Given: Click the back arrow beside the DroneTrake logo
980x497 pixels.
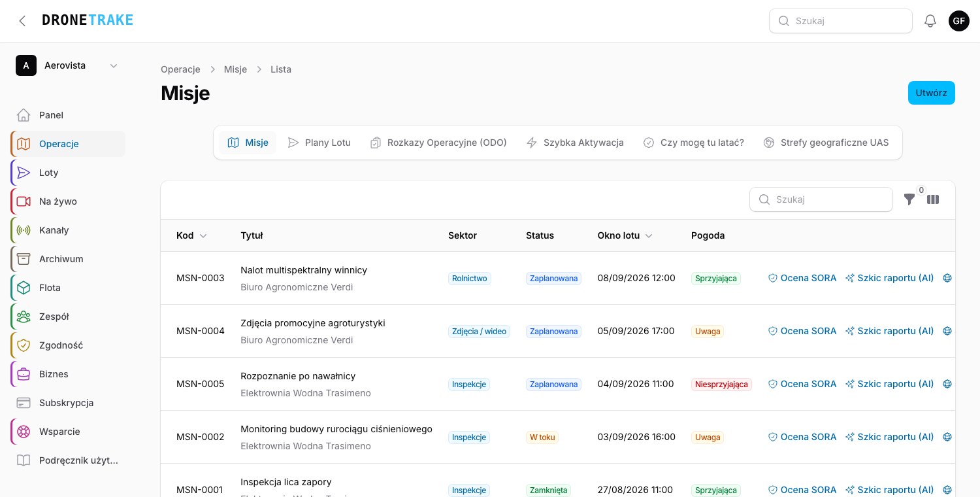Looking at the screenshot, I should 23,21.
